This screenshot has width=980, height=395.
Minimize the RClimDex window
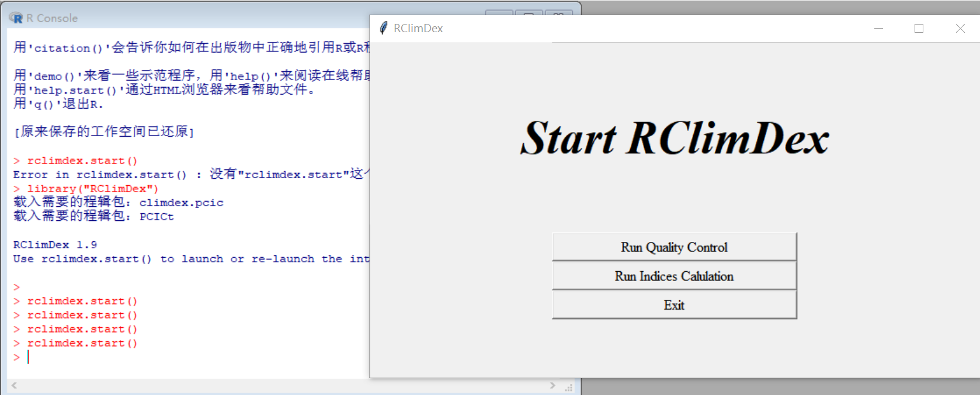[878, 28]
